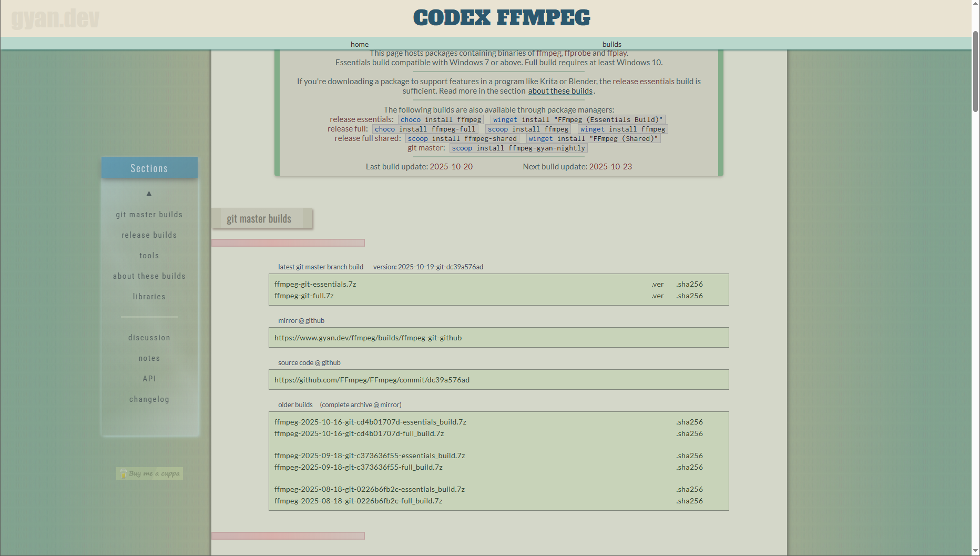This screenshot has height=556, width=980.
Task: Click the page vertical scrollbar thumb
Action: pyautogui.click(x=976, y=71)
